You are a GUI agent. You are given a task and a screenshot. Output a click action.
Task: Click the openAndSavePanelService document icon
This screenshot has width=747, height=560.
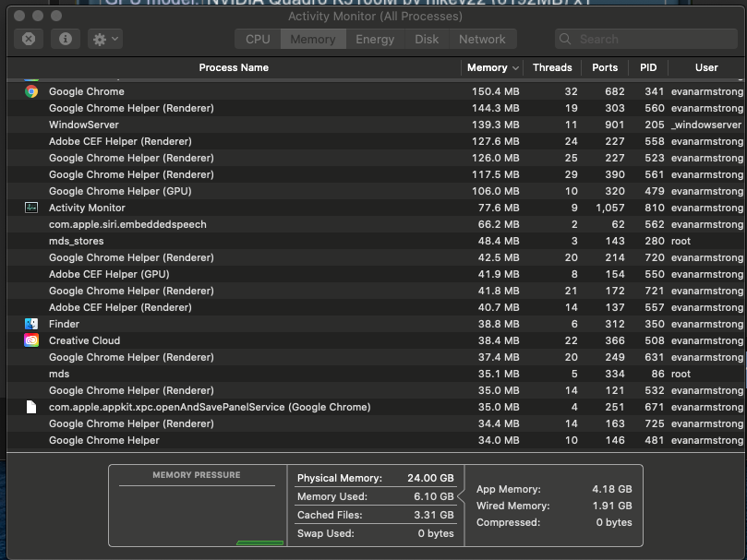tap(31, 407)
